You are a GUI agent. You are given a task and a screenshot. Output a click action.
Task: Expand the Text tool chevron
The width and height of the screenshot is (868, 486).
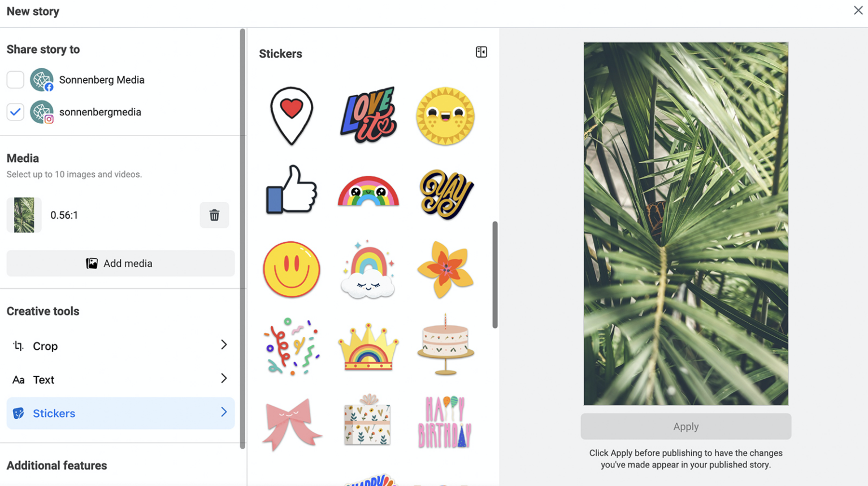[x=224, y=379]
